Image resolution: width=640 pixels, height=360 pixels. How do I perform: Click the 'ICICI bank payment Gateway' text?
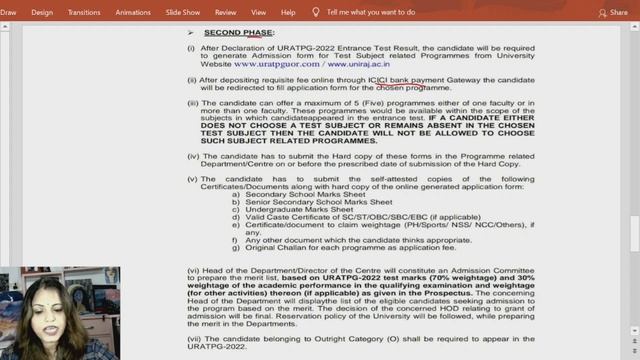point(424,80)
